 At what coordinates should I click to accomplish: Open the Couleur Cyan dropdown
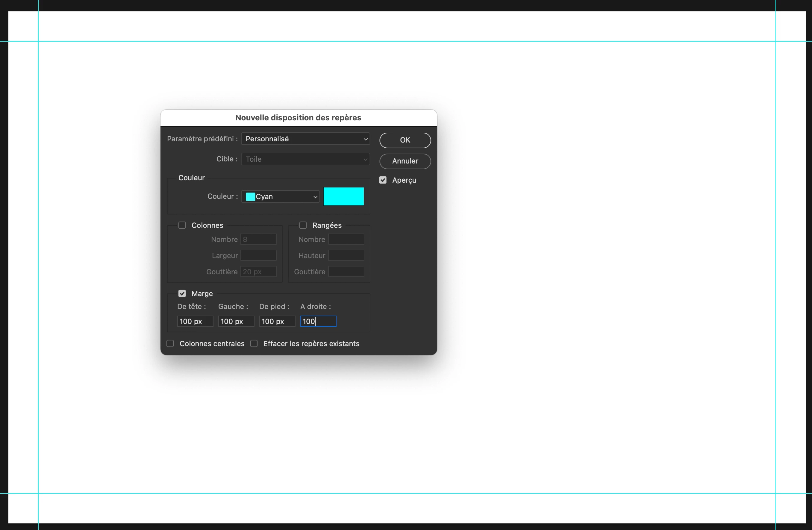coord(280,196)
